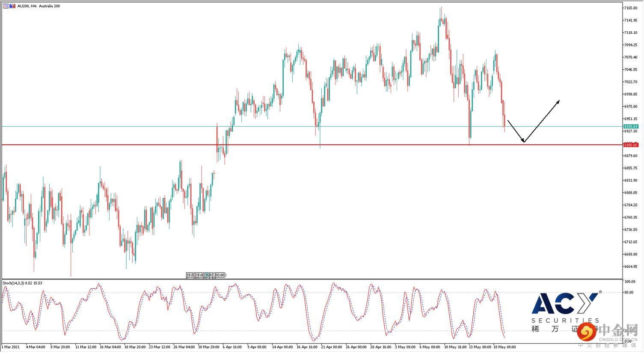Click the 8 Mar 20:00 time axis label
The height and width of the screenshot is (353, 644).
[60, 347]
